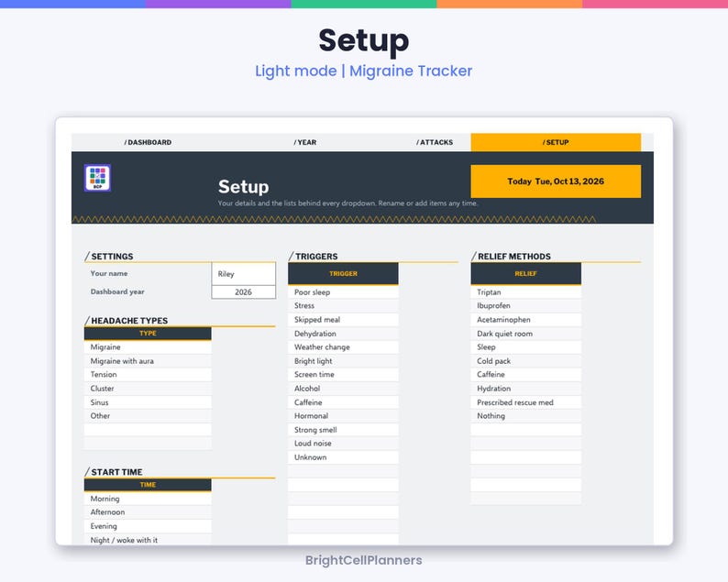
Task: Open the Dashboard tab
Action: click(148, 142)
